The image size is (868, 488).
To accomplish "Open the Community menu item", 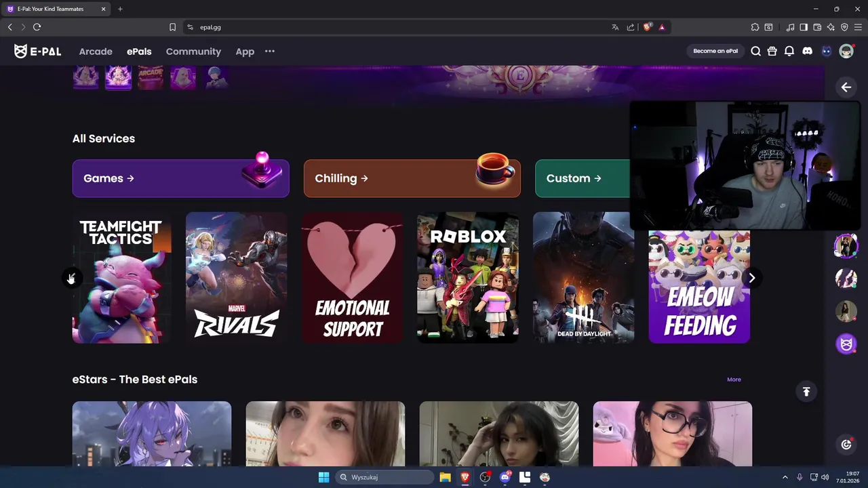I will (x=193, y=52).
